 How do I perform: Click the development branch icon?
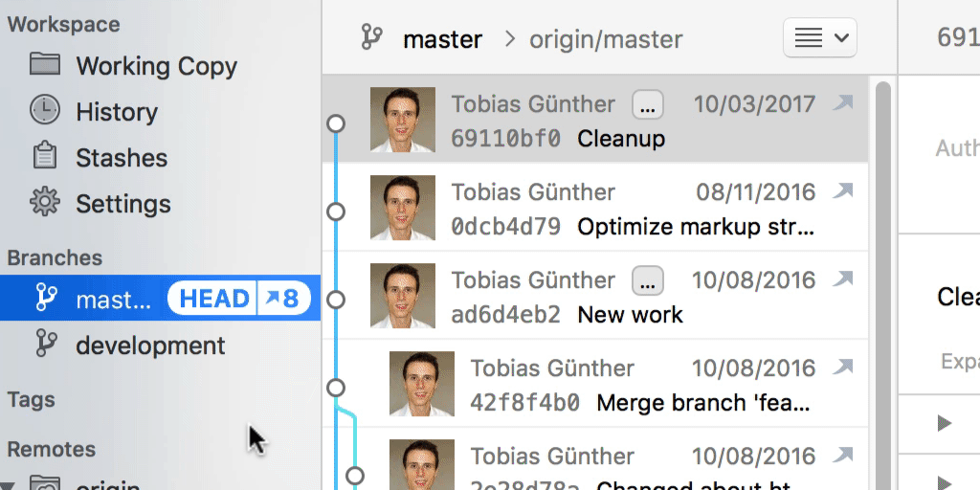point(44,345)
